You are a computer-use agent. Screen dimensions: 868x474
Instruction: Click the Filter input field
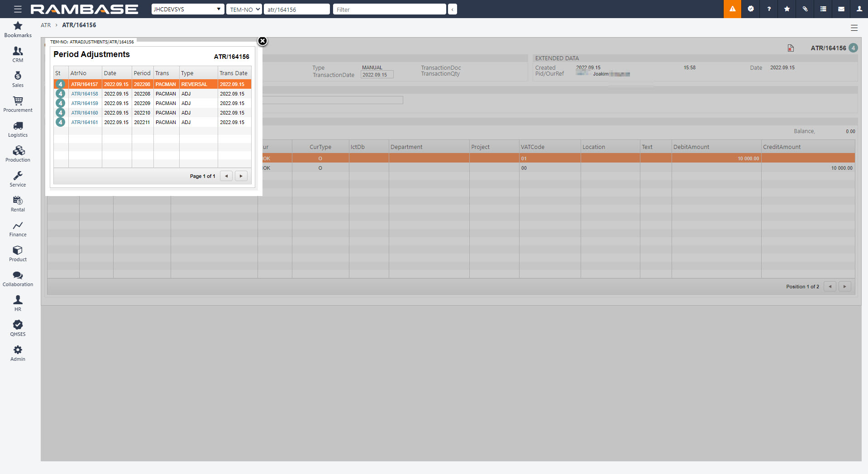click(389, 9)
